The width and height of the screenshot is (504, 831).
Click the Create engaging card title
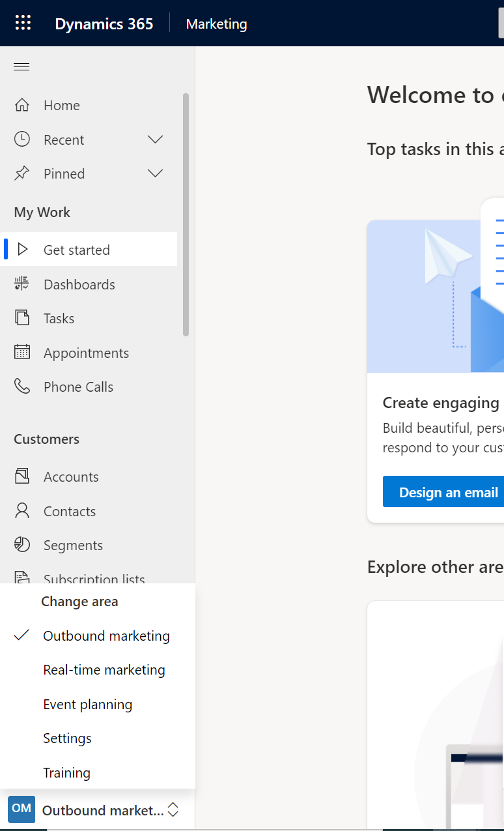click(x=441, y=403)
